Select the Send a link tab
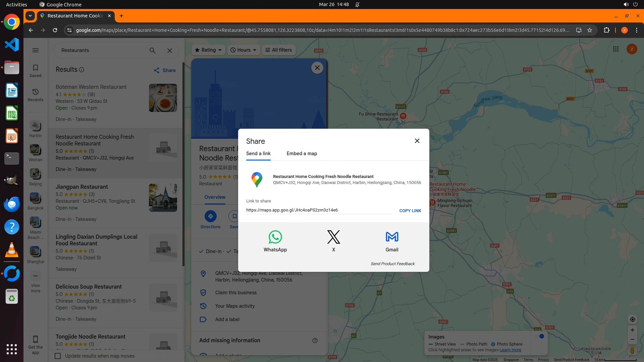 point(258,154)
